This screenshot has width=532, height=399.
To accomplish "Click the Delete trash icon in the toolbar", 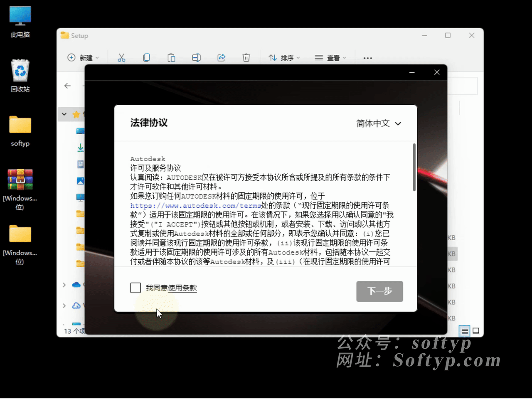I will 246,57.
